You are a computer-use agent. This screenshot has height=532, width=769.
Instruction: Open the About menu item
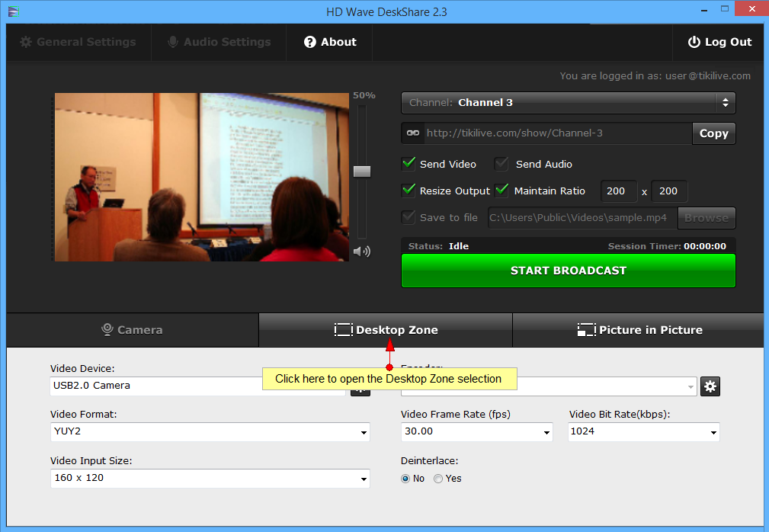pos(330,42)
